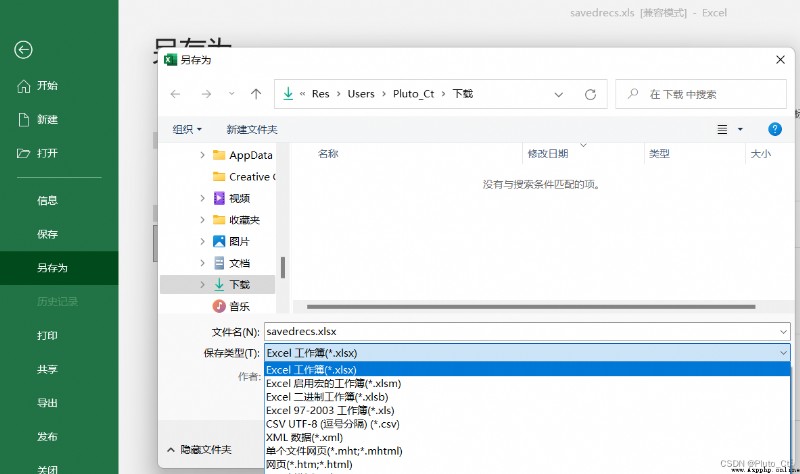The height and width of the screenshot is (474, 800).
Task: Click Res in the address path
Action: pos(320,94)
